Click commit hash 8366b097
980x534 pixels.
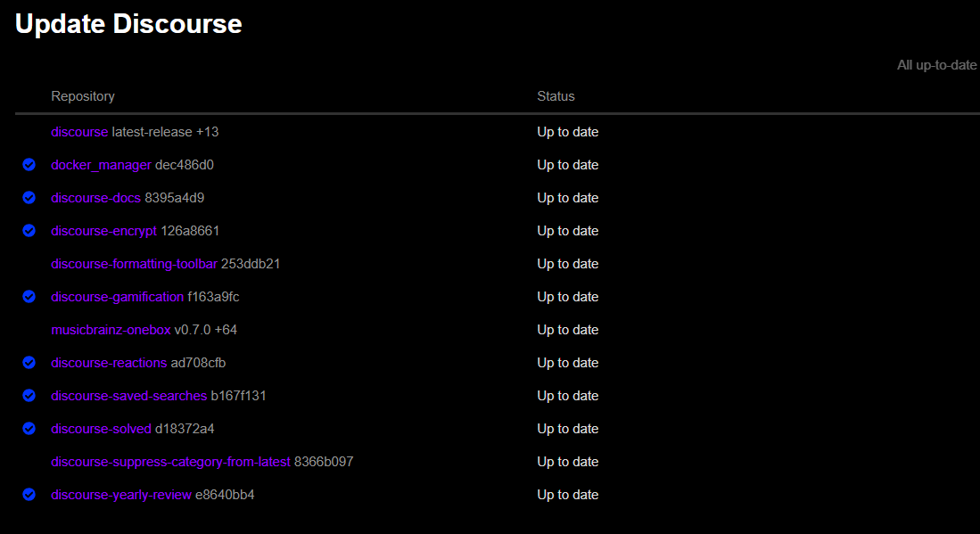click(x=324, y=462)
